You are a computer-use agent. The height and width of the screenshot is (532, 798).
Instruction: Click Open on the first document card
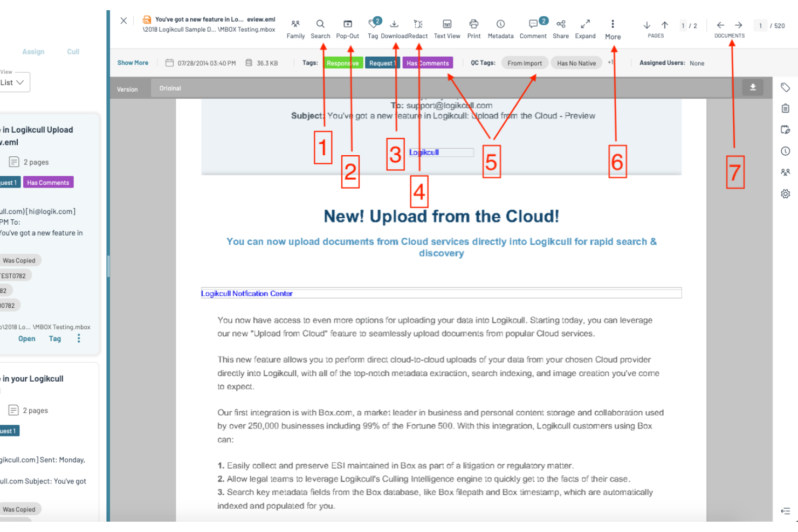click(x=27, y=338)
